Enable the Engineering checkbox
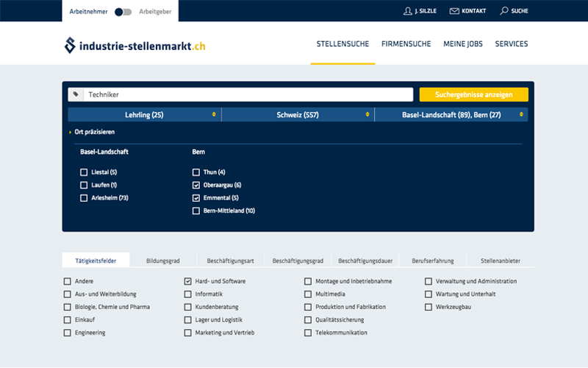588x368 pixels. [68, 333]
